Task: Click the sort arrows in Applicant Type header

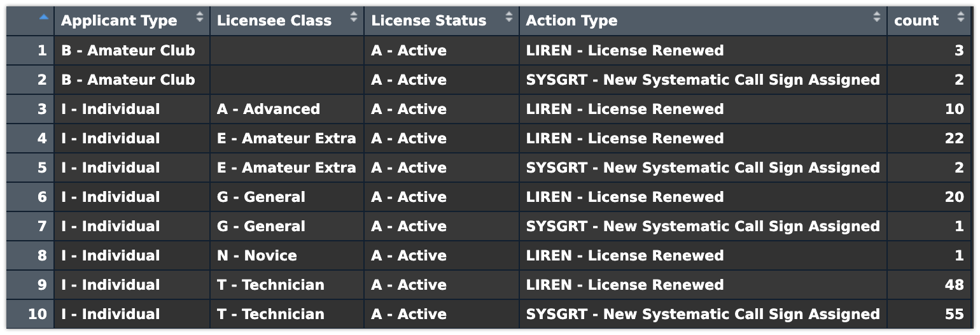Action: 200,17
